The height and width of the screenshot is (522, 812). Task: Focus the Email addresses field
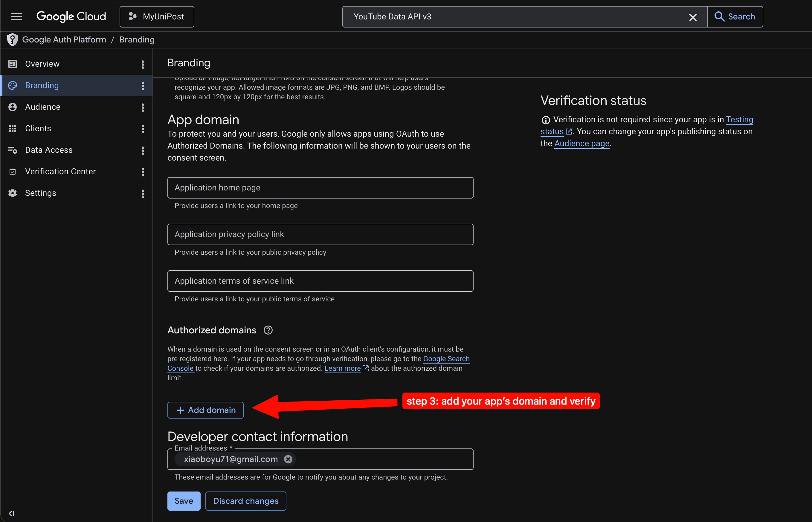click(320, 459)
